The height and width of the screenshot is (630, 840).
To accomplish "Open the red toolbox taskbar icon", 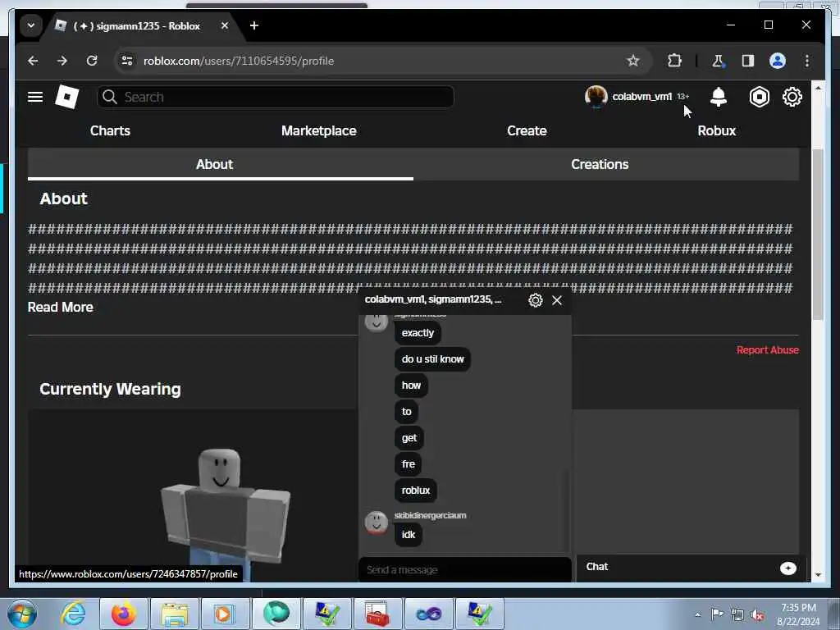I will (377, 614).
